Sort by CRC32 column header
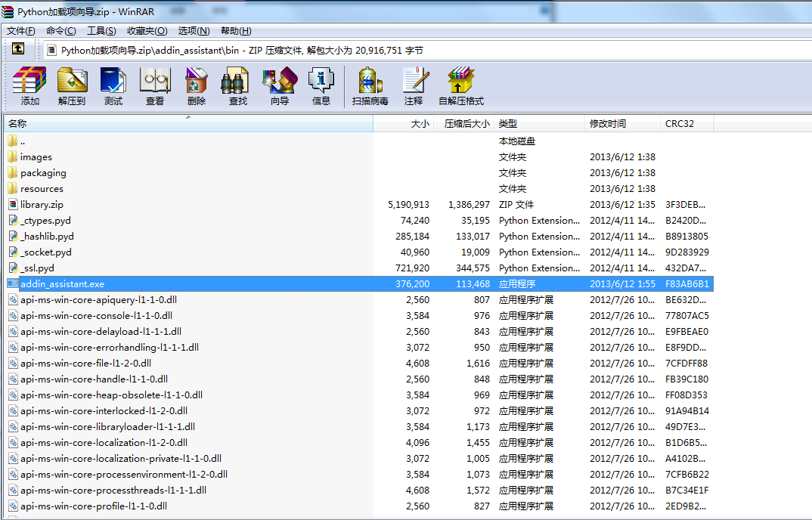 click(687, 124)
